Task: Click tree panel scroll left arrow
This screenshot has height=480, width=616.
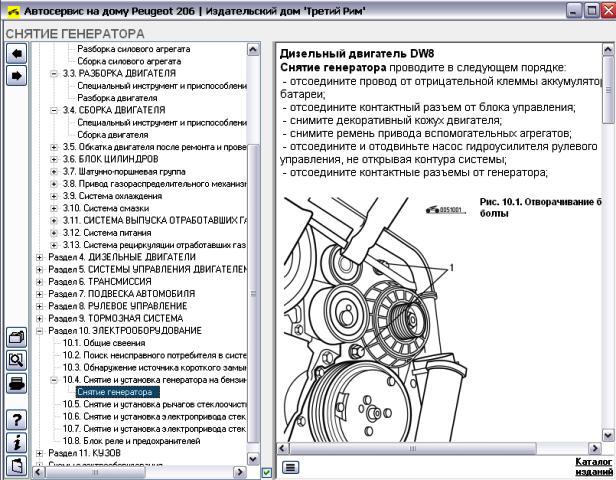Action: (x=38, y=471)
